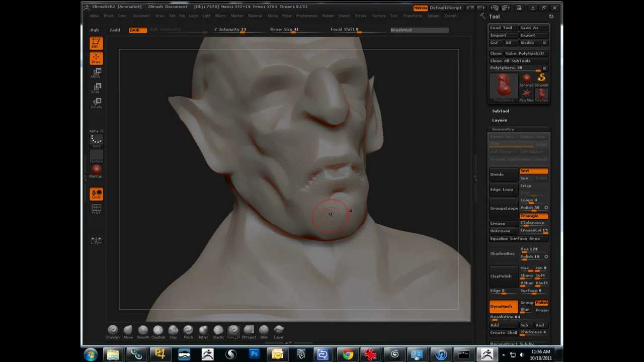Select the PolyMesh3D star tool

pos(526,95)
